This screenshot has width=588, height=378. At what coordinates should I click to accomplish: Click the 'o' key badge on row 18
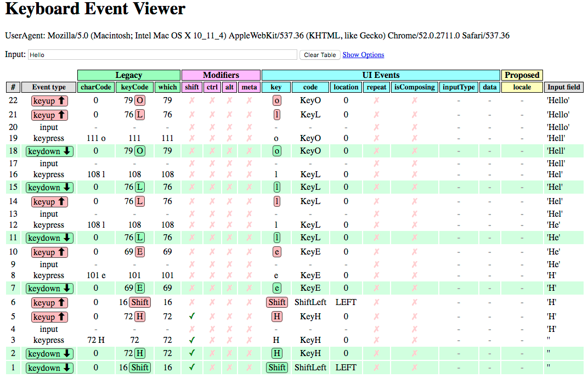coord(276,151)
